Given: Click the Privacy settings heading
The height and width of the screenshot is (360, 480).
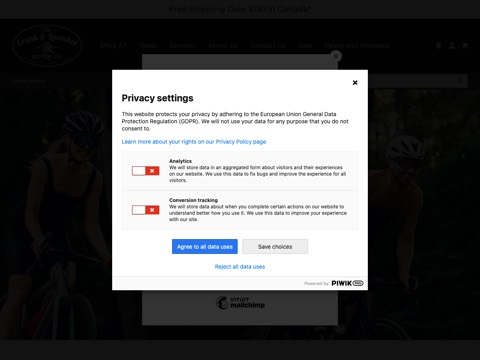Looking at the screenshot, I should [x=157, y=98].
